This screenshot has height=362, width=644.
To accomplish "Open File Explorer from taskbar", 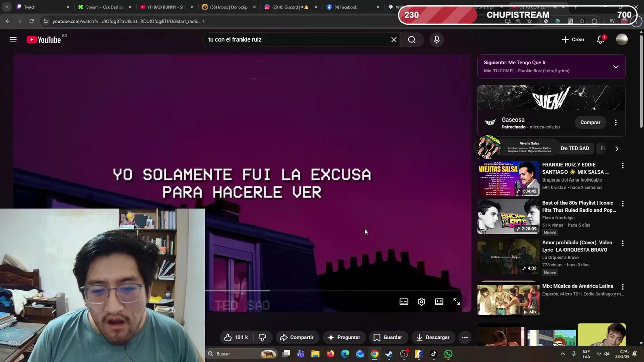I will point(315,354).
